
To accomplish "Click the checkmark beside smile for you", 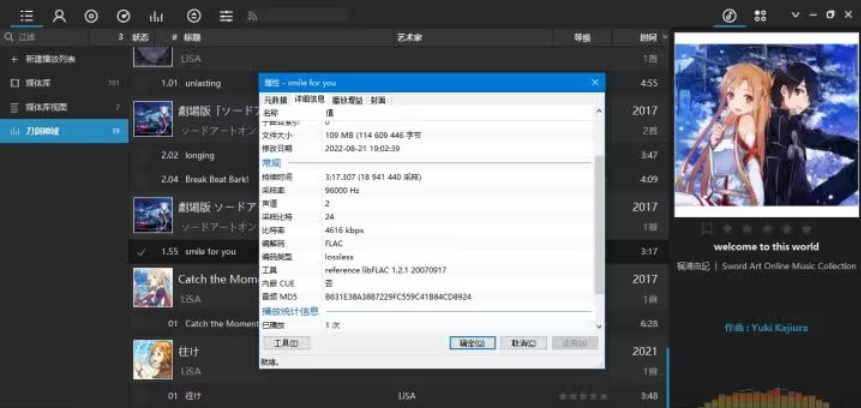I will tap(141, 252).
